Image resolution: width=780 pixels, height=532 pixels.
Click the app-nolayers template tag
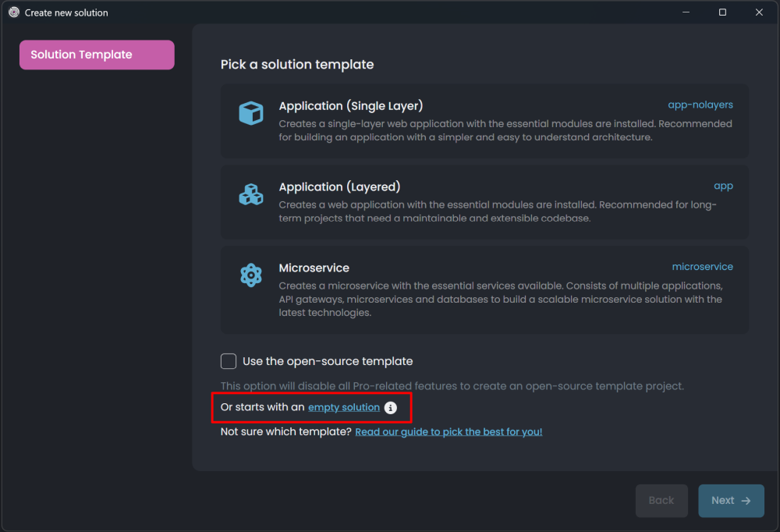click(x=700, y=105)
